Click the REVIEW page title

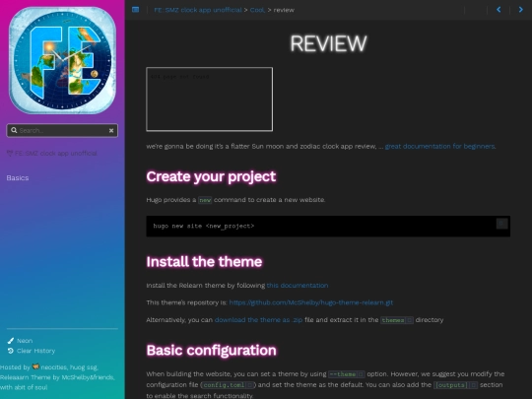328,43
